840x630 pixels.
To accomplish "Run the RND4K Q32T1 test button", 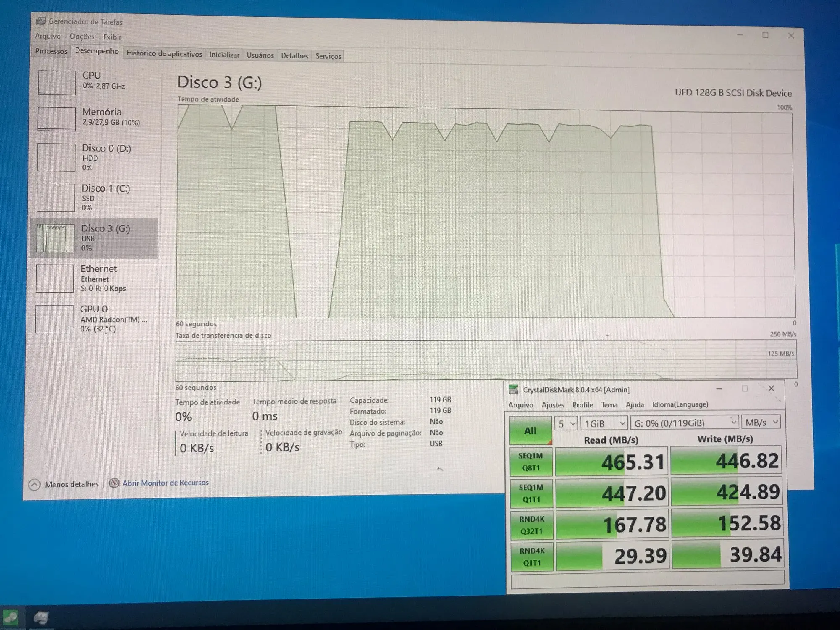I will (x=532, y=525).
